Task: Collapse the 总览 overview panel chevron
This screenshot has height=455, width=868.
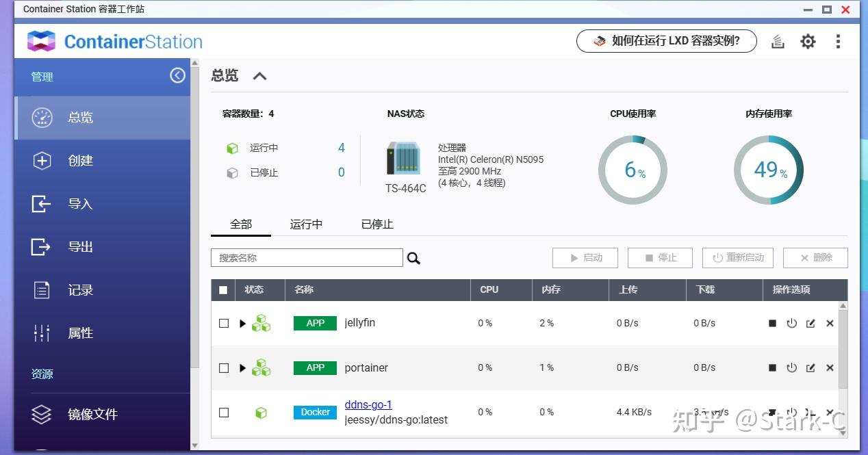Action: (259, 76)
